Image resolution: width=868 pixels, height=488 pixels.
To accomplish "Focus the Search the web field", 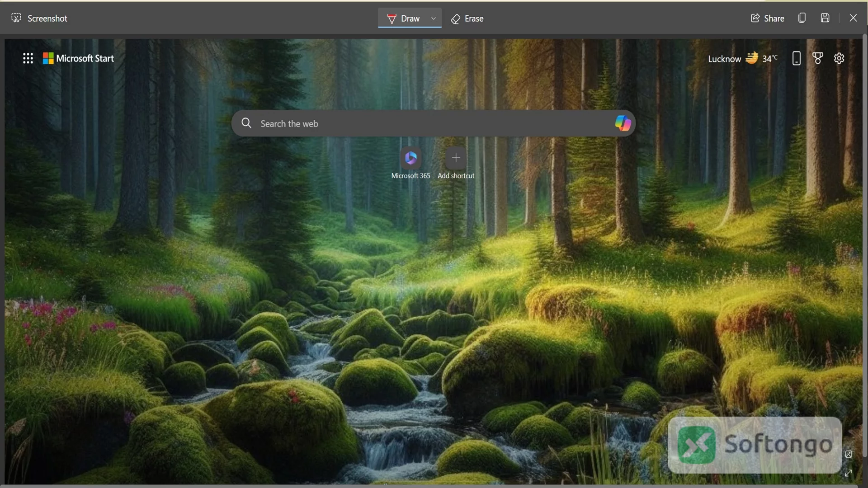I will [x=433, y=123].
